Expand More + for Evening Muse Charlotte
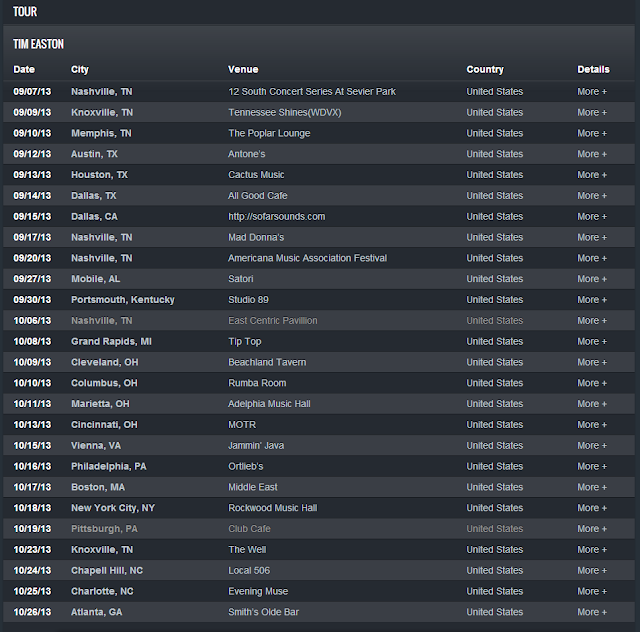This screenshot has height=632, width=640. click(592, 591)
